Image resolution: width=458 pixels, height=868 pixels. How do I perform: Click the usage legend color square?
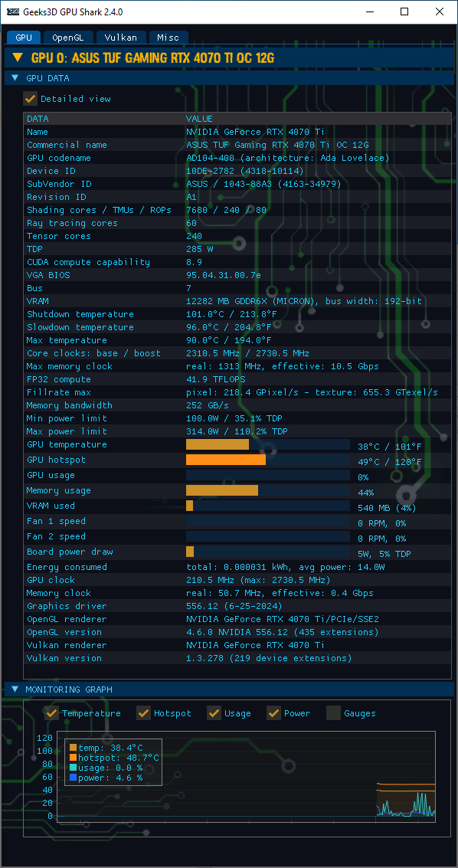click(x=73, y=767)
